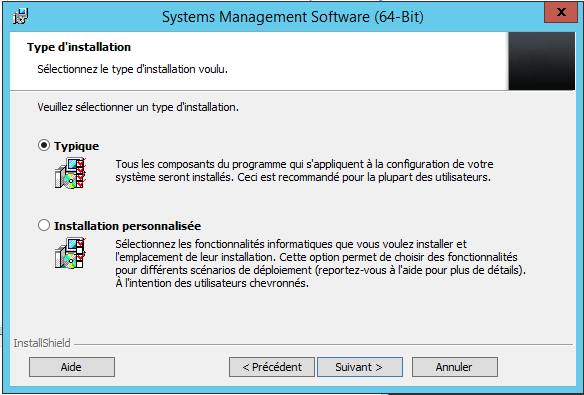Choose the Installation personnalisée radio option
Image resolution: width=584 pixels, height=395 pixels.
click(x=44, y=225)
